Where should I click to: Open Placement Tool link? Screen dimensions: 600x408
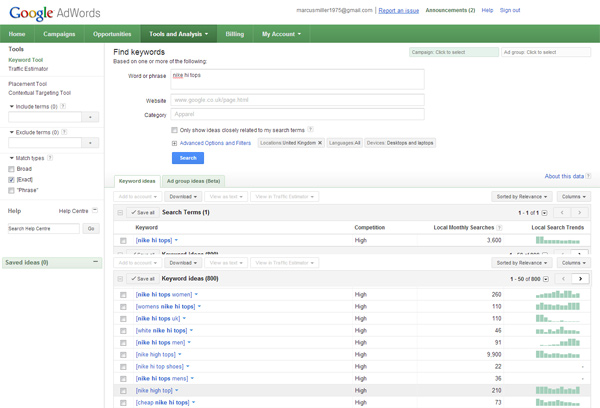pos(28,84)
